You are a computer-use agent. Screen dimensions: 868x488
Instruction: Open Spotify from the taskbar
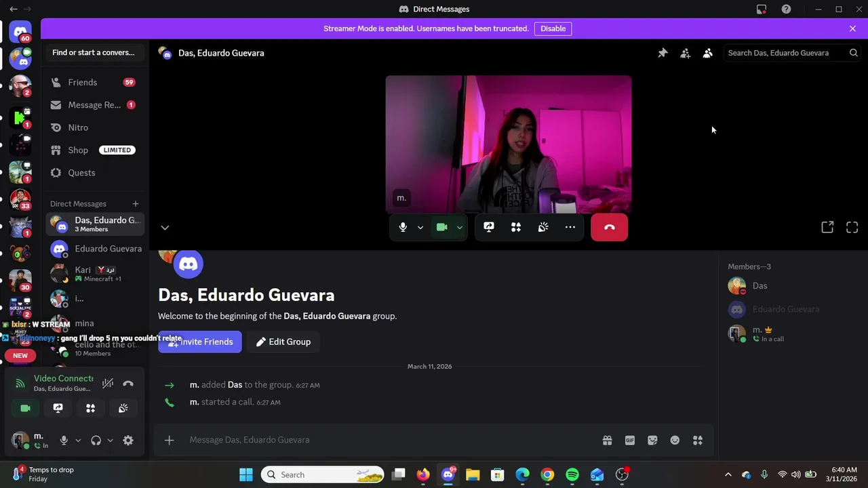pyautogui.click(x=572, y=474)
